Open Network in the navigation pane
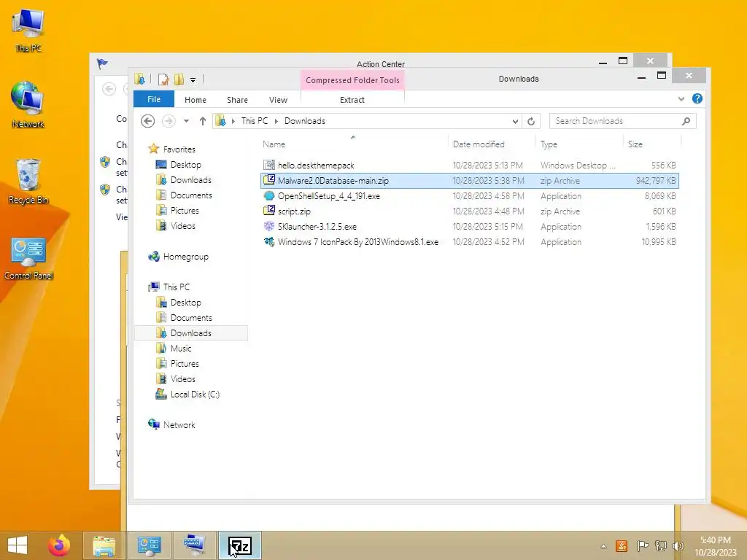747x560 pixels. 179,424
